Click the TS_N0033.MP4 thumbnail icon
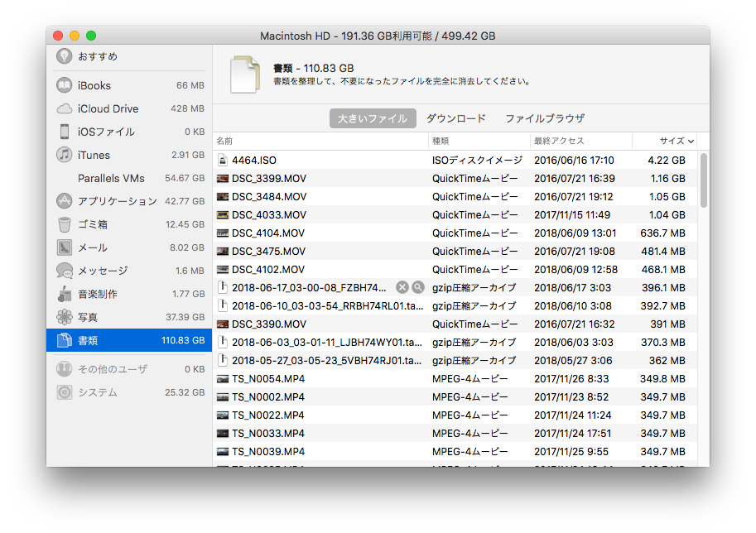The height and width of the screenshot is (533, 756). pyautogui.click(x=222, y=434)
